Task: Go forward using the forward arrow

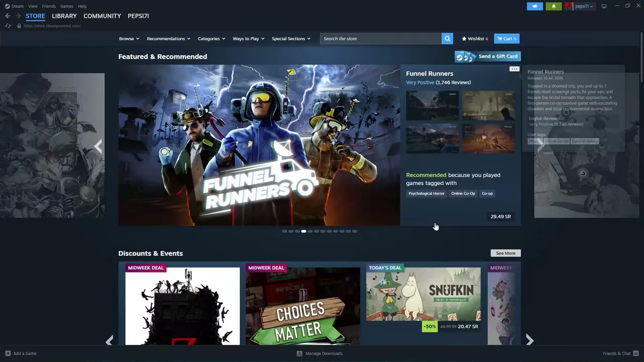Action: click(x=18, y=16)
